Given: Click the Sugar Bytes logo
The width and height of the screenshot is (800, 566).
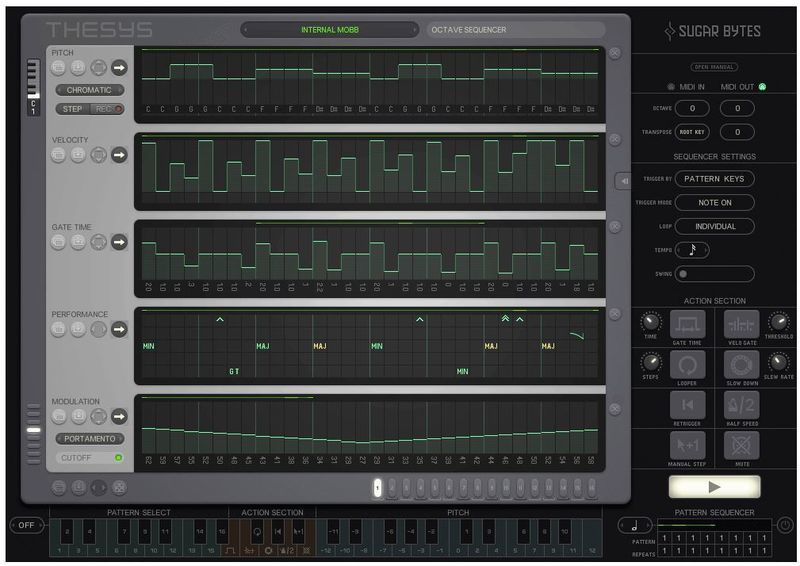Looking at the screenshot, I should (x=713, y=31).
